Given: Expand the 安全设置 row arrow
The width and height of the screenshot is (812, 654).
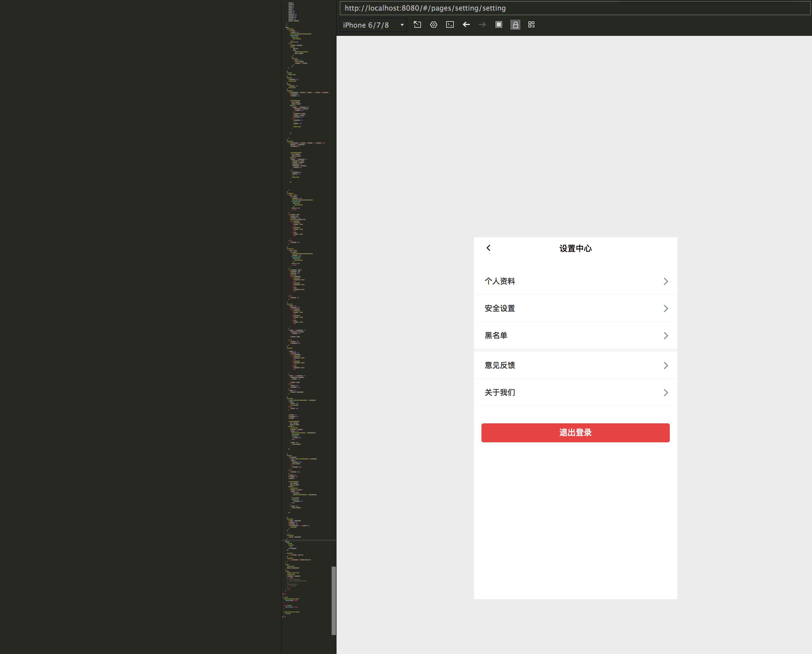Looking at the screenshot, I should point(665,309).
